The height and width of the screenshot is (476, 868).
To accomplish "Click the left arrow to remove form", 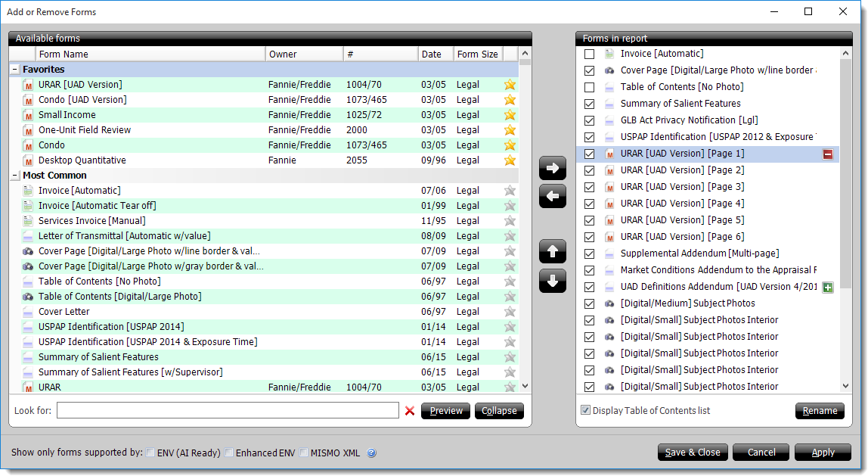I will click(552, 196).
